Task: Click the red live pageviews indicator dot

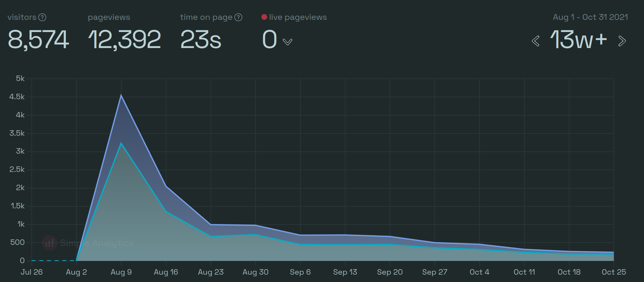Action: pyautogui.click(x=264, y=17)
